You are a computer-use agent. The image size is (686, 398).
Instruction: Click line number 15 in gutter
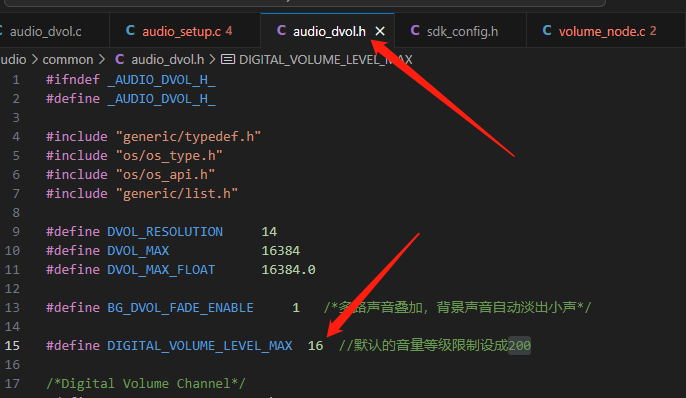[12, 346]
